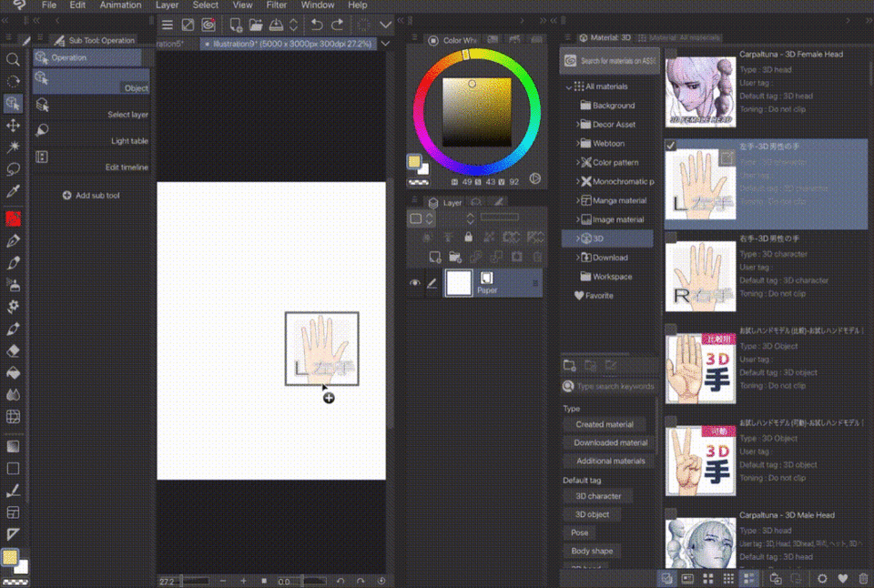Screen dimensions: 874x588
Task: Select the Favorite materials item
Action: 594,296
